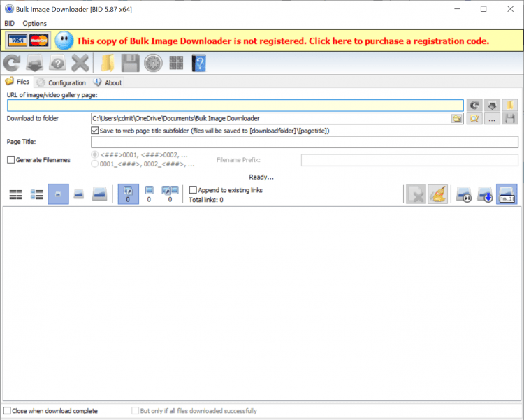Click the floppy disk save toolbar icon
Screen dimensions: 524x420
click(131, 63)
